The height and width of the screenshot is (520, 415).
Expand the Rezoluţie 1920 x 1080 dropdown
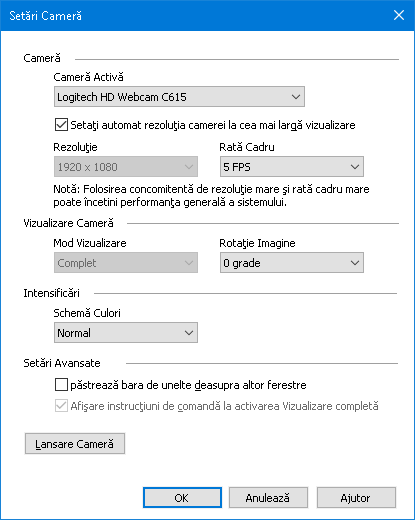(126, 167)
